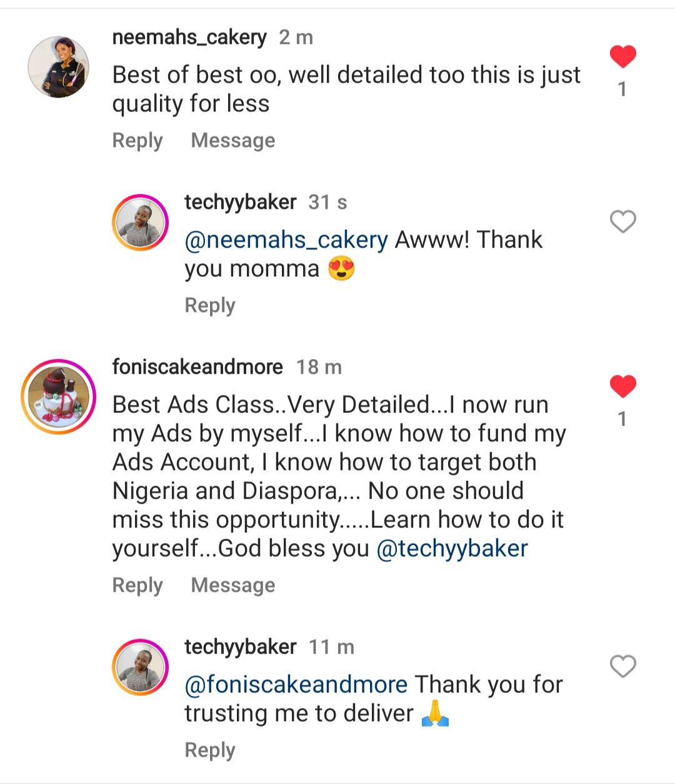
Task: Open the techyybaker username above "Thank you momma"
Action: (x=240, y=202)
